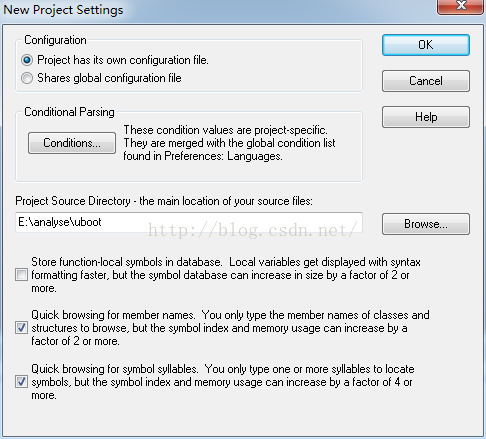
Task: Click the Project Source Directory path field
Action: [x=189, y=222]
